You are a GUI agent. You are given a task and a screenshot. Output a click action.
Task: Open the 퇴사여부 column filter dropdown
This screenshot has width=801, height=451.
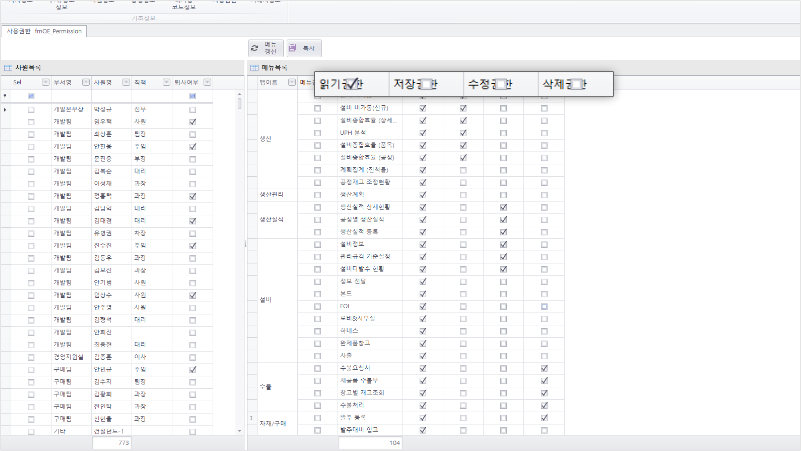coord(207,82)
